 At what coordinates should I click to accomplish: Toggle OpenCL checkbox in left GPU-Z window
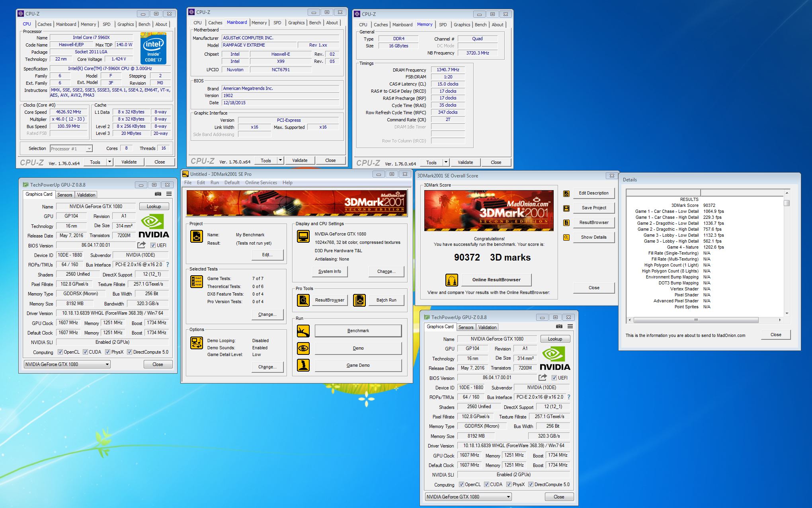pos(60,352)
